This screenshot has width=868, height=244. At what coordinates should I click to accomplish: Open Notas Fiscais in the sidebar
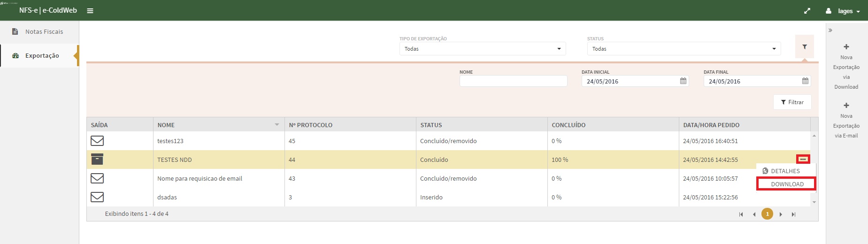pyautogui.click(x=44, y=32)
